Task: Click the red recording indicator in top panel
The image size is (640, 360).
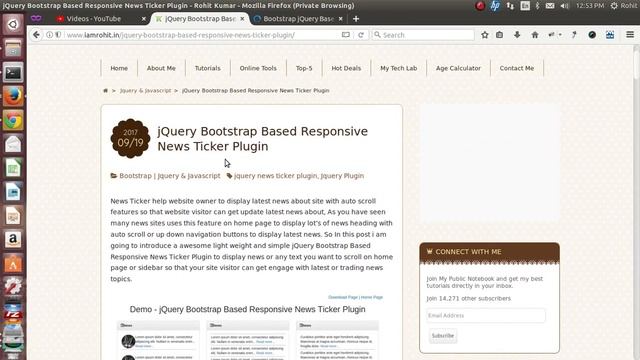Action: coord(480,6)
